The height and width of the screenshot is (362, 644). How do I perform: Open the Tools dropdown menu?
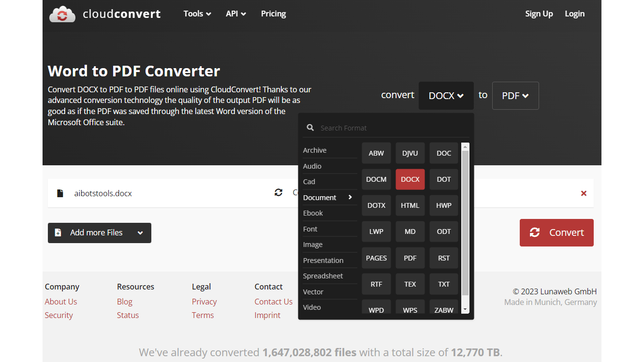(197, 14)
